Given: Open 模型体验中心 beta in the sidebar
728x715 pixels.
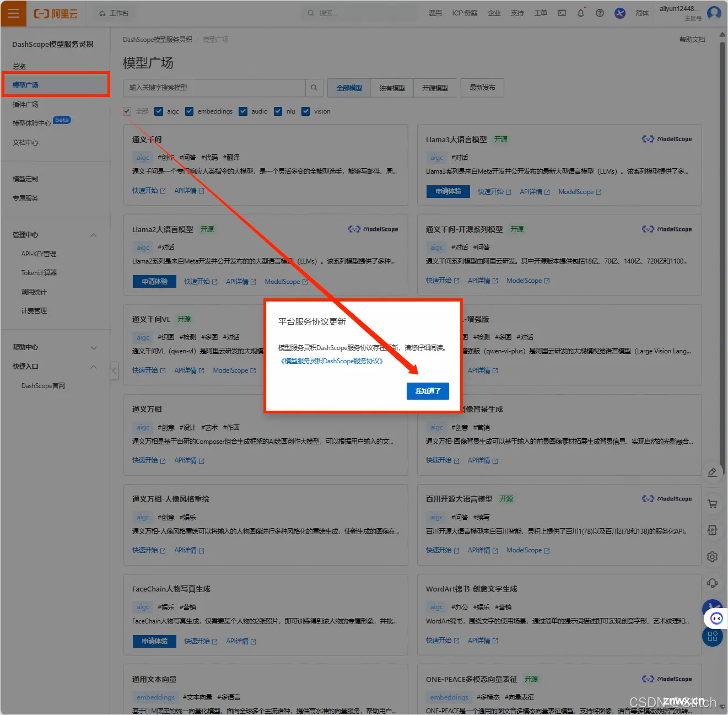Looking at the screenshot, I should point(42,122).
